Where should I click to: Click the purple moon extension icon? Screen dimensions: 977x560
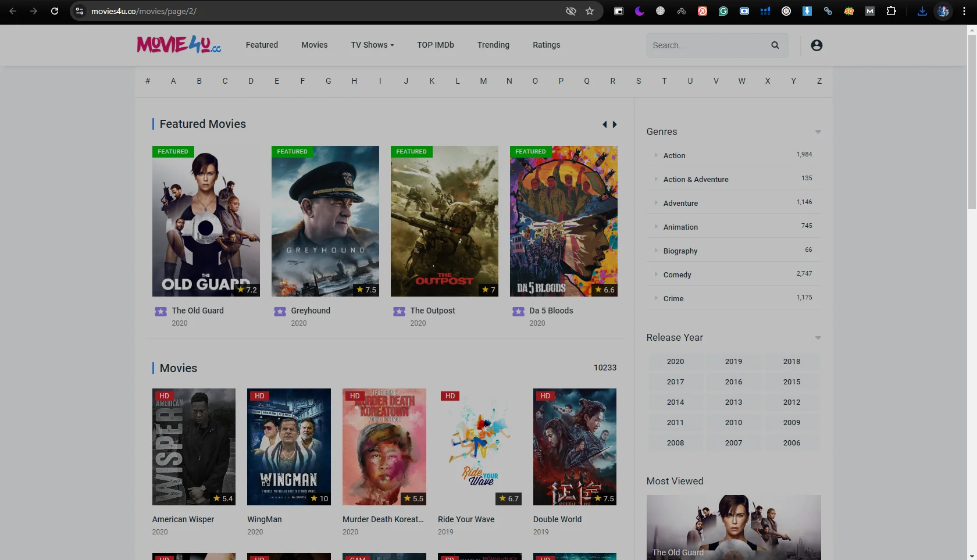[640, 11]
